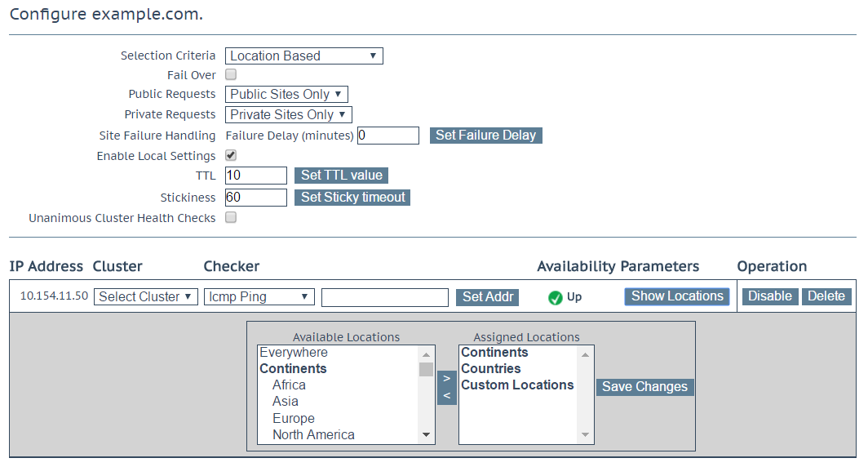Expand the Select Cluster dropdown
Viewport: 868px width, 467px height.
coord(145,297)
